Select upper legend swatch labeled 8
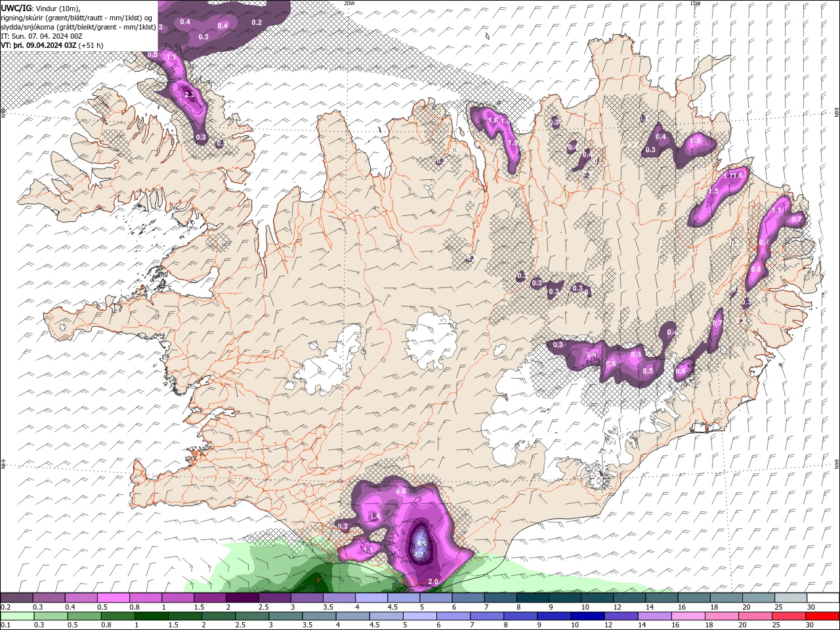 (x=532, y=598)
